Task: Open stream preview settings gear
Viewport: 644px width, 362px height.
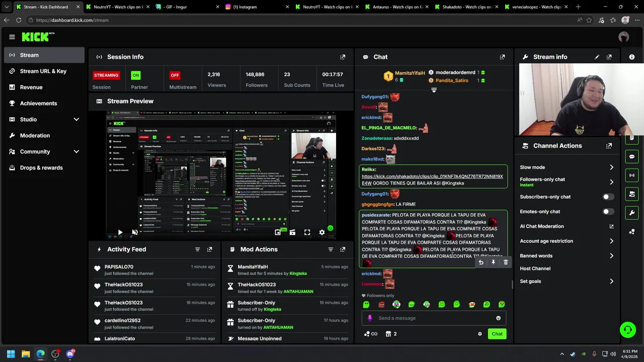Action: (322, 232)
